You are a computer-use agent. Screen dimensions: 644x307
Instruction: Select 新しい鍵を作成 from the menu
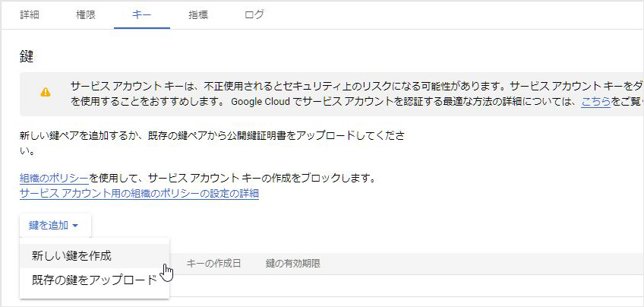pos(71,255)
